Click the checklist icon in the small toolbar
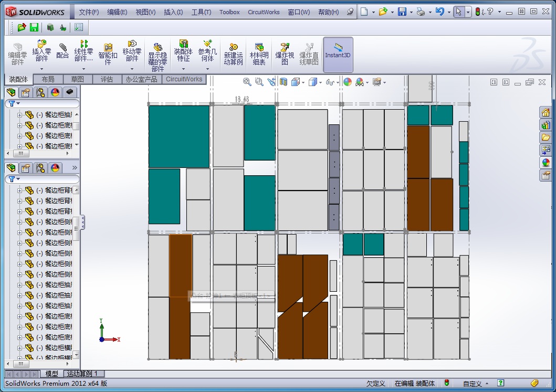 tap(78, 27)
